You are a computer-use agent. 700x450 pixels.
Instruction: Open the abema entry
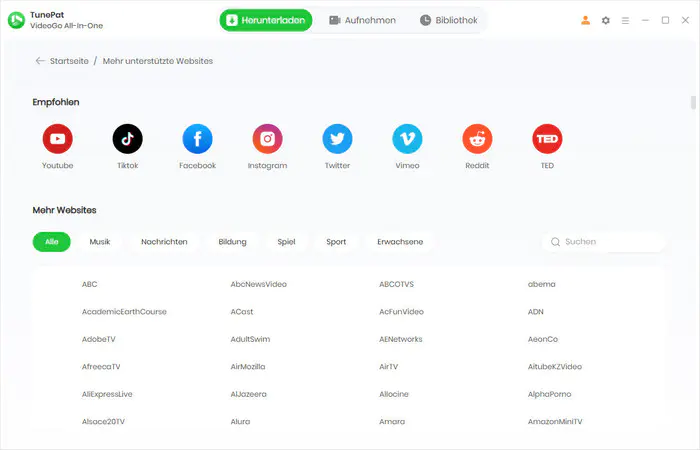542,284
